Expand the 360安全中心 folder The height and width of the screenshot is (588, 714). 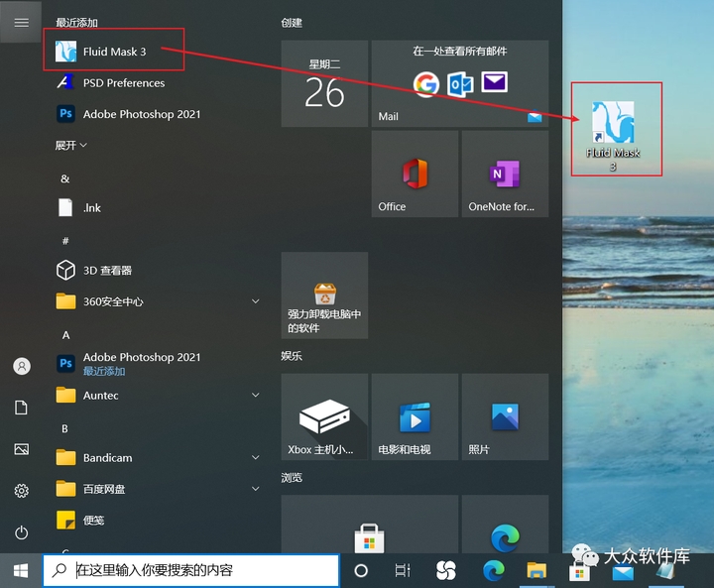click(x=256, y=301)
